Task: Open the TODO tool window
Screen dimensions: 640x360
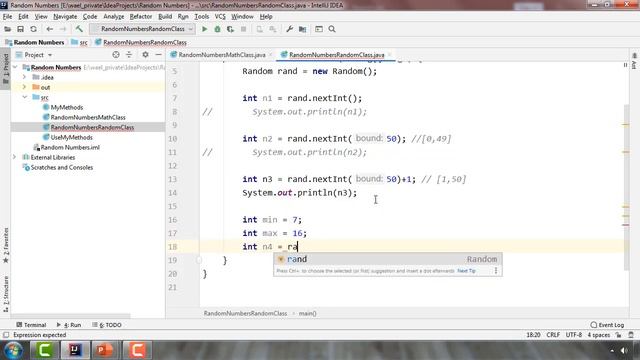Action: pos(107,325)
